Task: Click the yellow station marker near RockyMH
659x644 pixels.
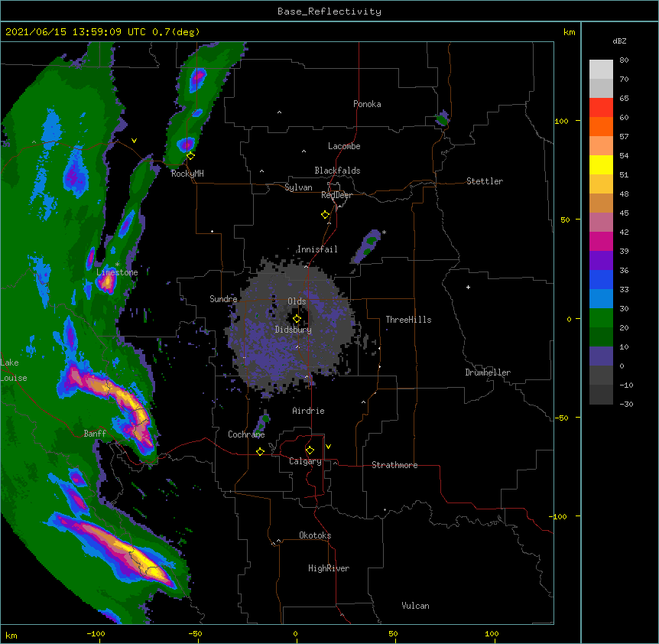Action: 190,156
